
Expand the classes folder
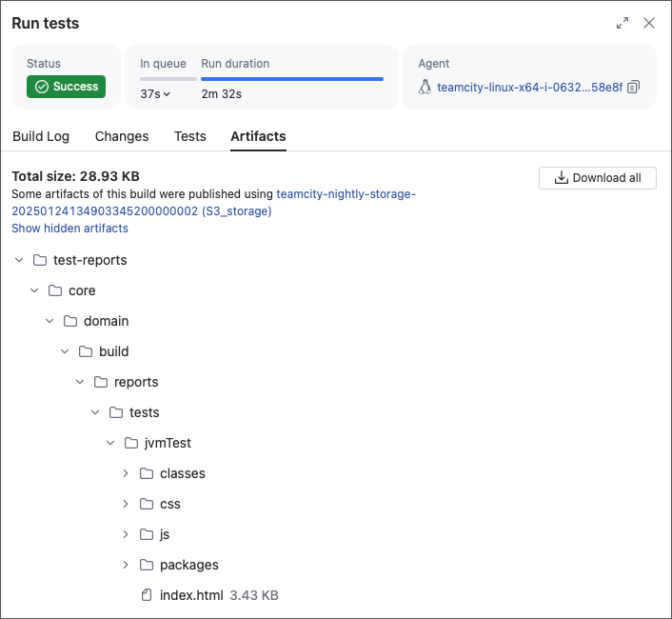pyautogui.click(x=126, y=473)
